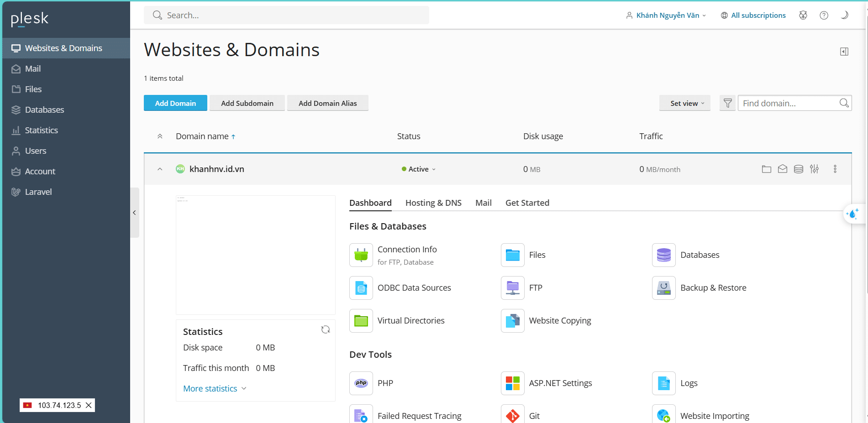Collapse the left navigation sidebar
Viewport: 868px width, 423px height.
tap(134, 213)
